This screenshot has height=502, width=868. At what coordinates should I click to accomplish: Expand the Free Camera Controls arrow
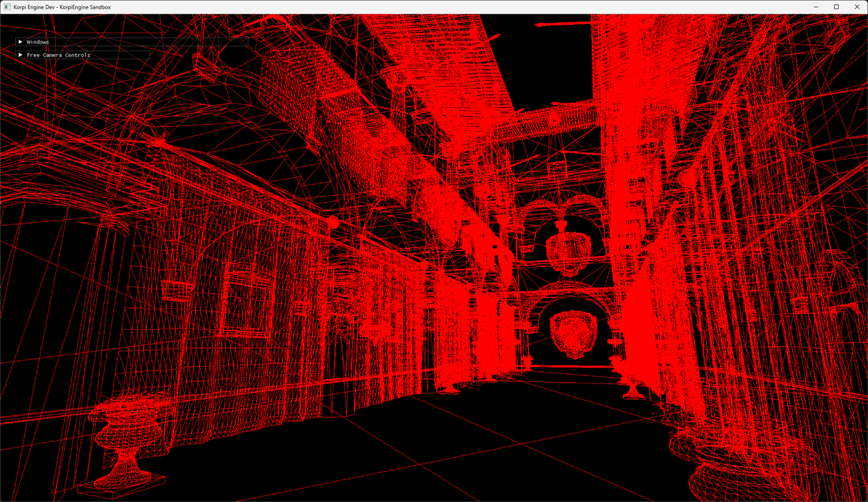[x=21, y=55]
